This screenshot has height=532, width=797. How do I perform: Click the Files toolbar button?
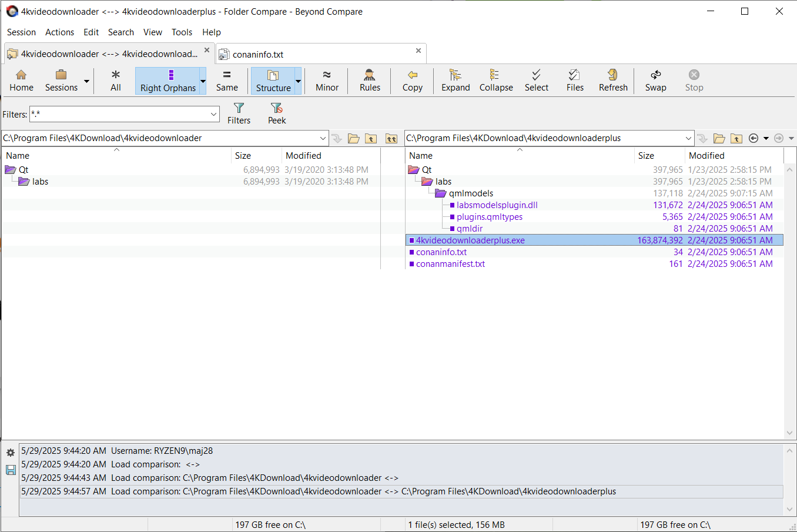tap(575, 81)
